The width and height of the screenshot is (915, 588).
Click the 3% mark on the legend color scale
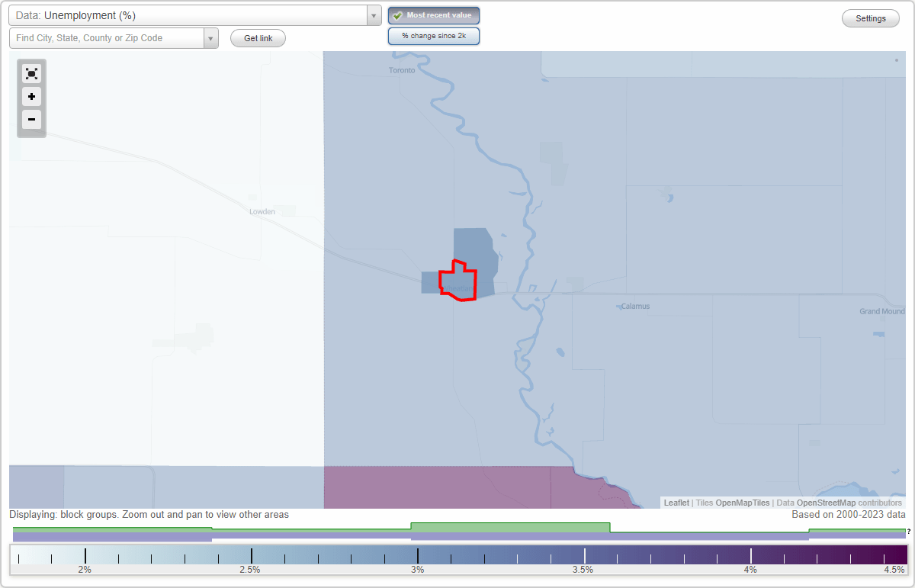pyautogui.click(x=417, y=556)
